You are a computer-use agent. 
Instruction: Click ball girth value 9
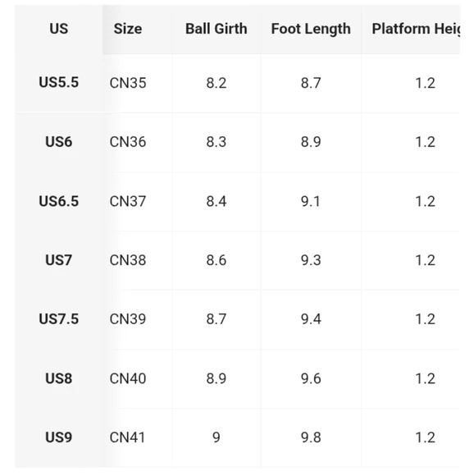[216, 437]
